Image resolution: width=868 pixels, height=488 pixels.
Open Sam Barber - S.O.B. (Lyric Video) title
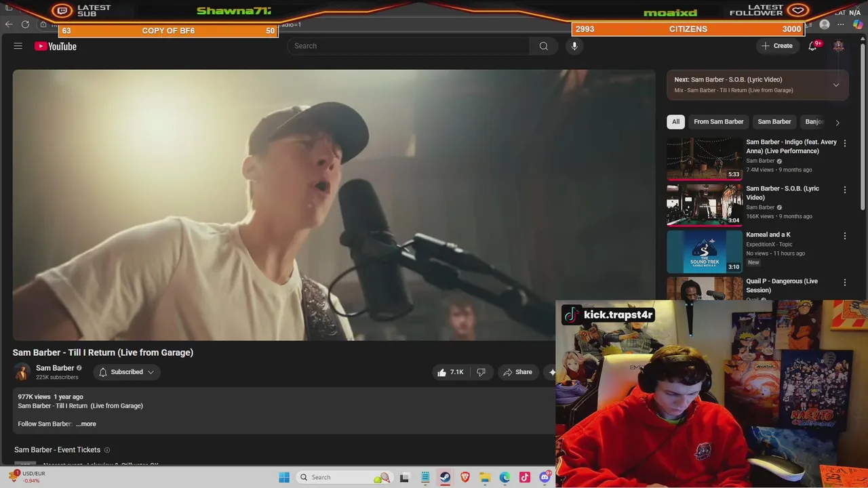(783, 193)
